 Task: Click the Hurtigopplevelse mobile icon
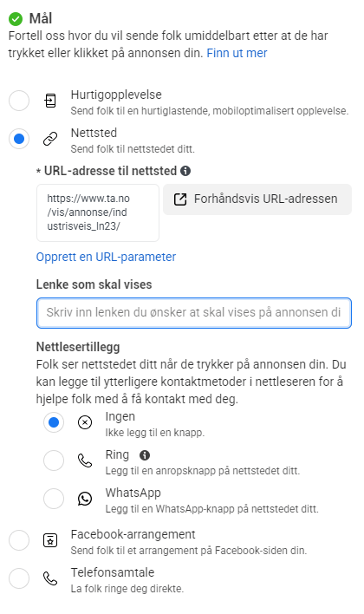[50, 101]
